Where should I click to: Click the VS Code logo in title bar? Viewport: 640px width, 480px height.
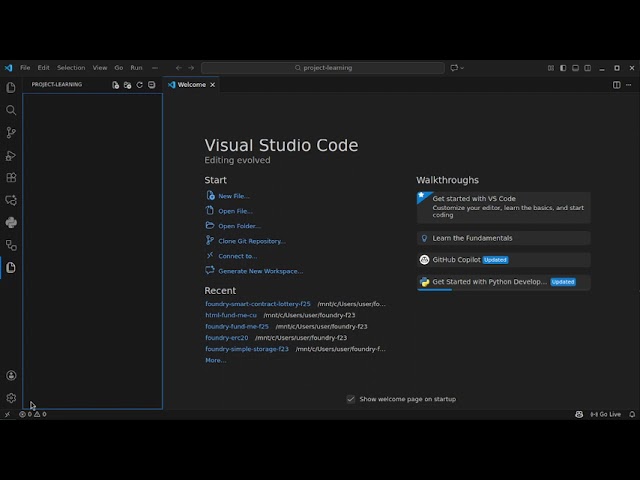pyautogui.click(x=9, y=68)
